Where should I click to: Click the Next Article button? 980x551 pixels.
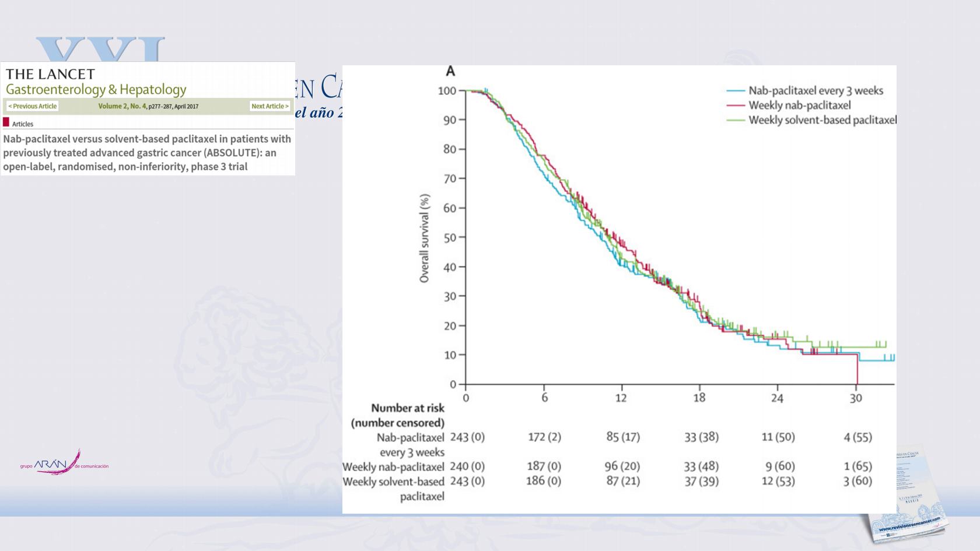click(270, 106)
